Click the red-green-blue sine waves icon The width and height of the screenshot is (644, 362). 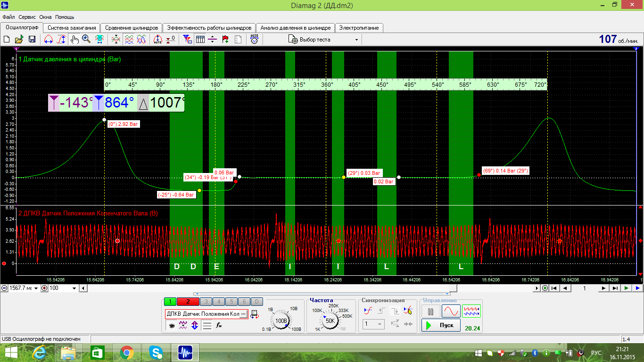click(x=141, y=40)
